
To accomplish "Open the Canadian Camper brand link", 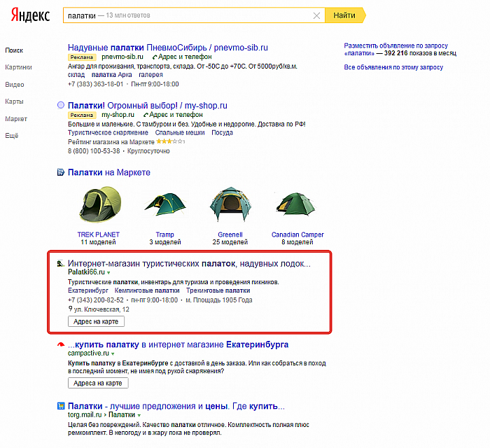I will [x=297, y=234].
